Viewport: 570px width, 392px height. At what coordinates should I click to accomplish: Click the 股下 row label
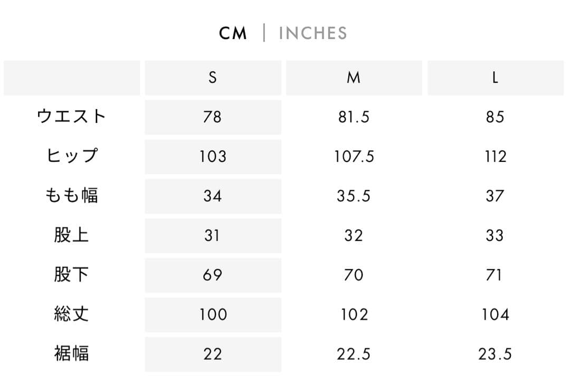pyautogui.click(x=71, y=275)
